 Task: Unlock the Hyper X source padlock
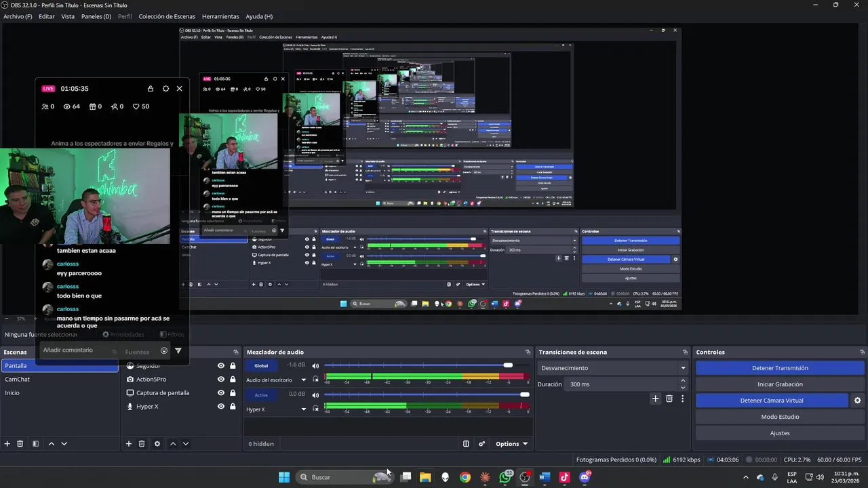pos(233,407)
